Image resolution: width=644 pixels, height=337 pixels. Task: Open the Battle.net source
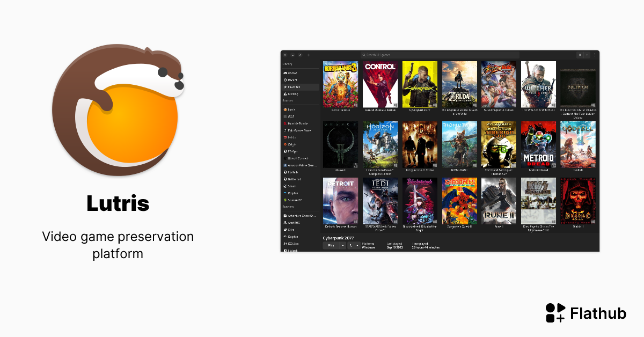(x=301, y=179)
